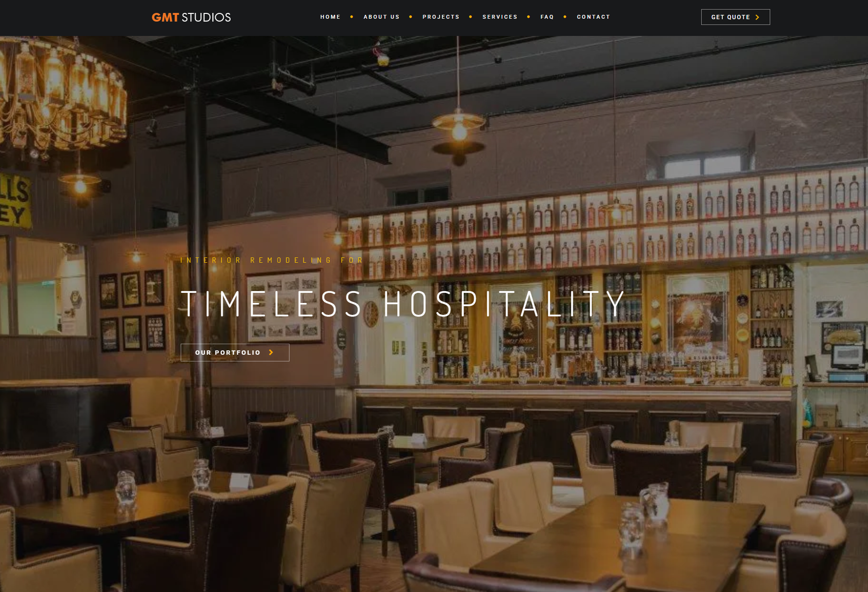Image resolution: width=868 pixels, height=592 pixels.
Task: Click the orange dot between Projects and Services
Action: click(x=471, y=17)
